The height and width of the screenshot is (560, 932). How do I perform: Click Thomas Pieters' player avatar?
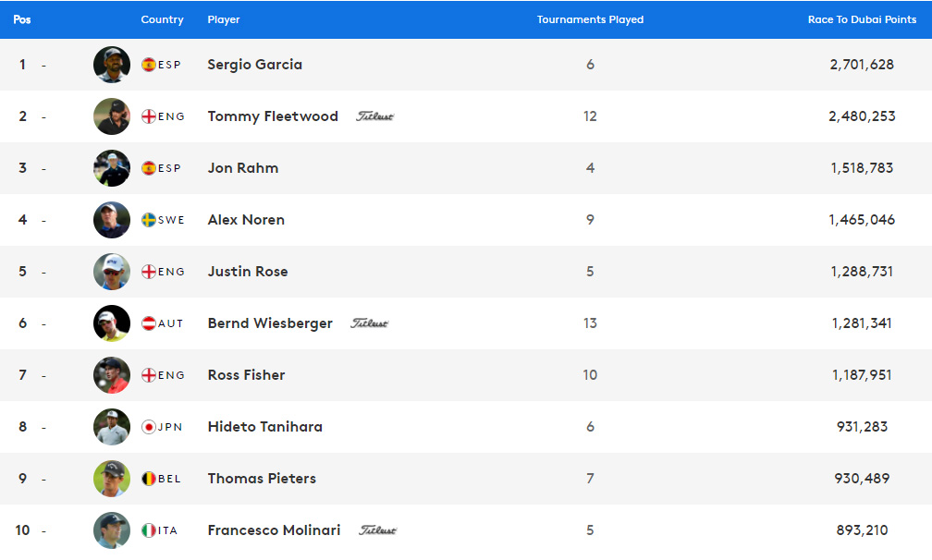[x=112, y=479]
